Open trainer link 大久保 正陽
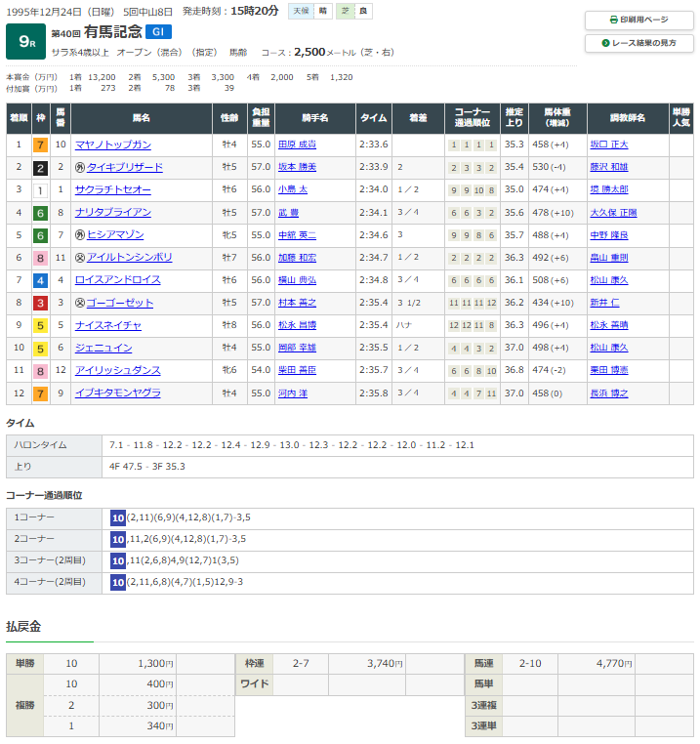 tap(613, 213)
